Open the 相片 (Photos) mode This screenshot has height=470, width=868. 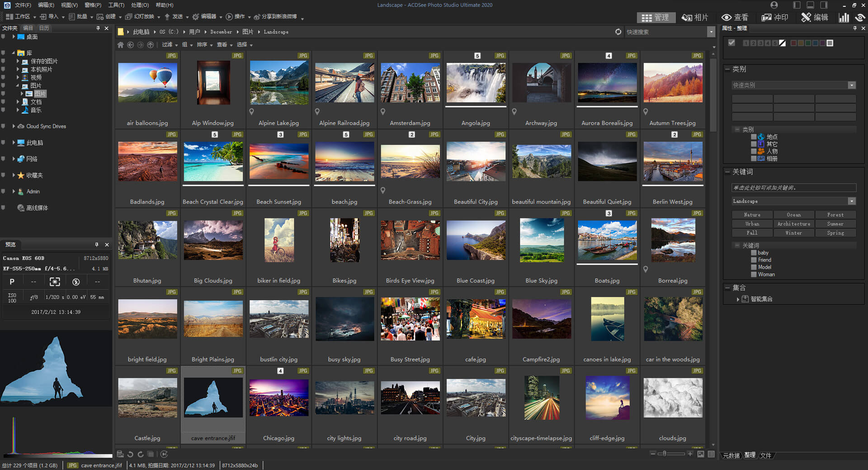tap(695, 18)
